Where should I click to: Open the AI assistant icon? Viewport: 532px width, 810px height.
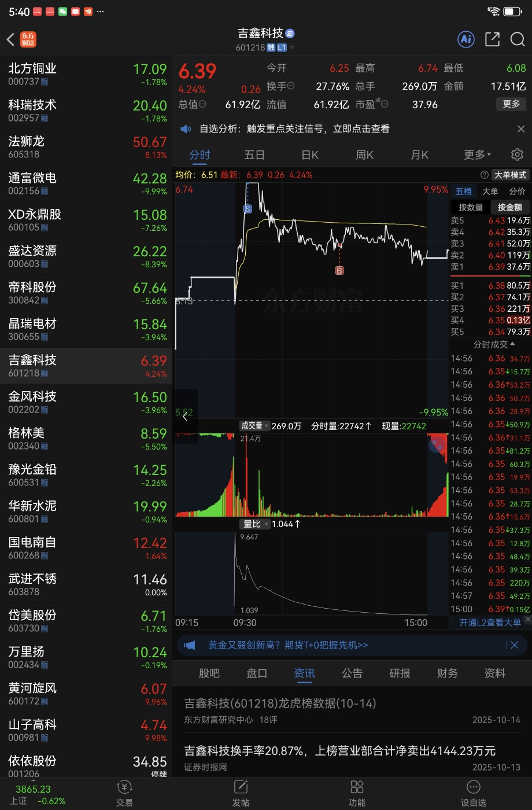click(465, 39)
